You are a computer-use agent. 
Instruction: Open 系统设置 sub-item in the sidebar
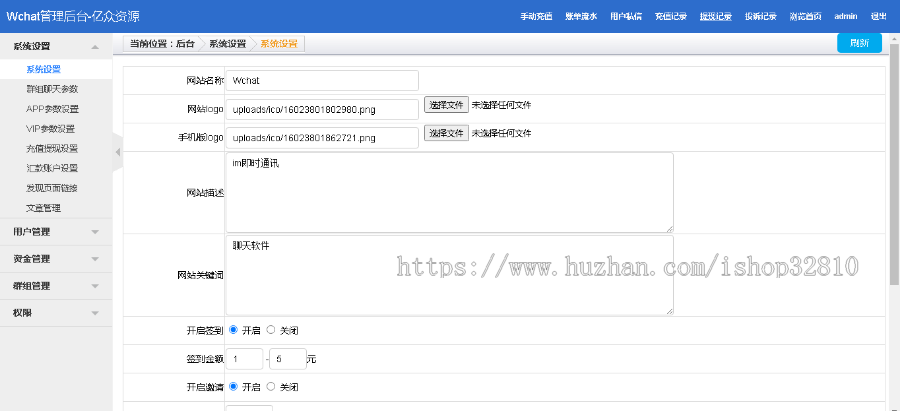tap(44, 69)
